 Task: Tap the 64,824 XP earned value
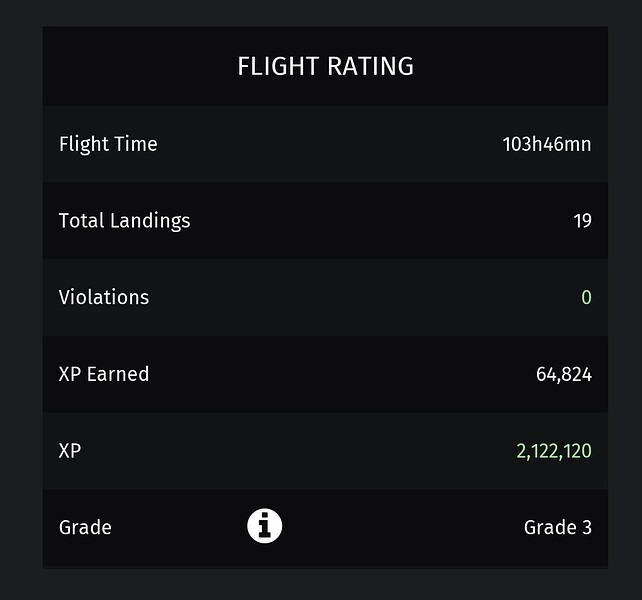[x=564, y=374]
